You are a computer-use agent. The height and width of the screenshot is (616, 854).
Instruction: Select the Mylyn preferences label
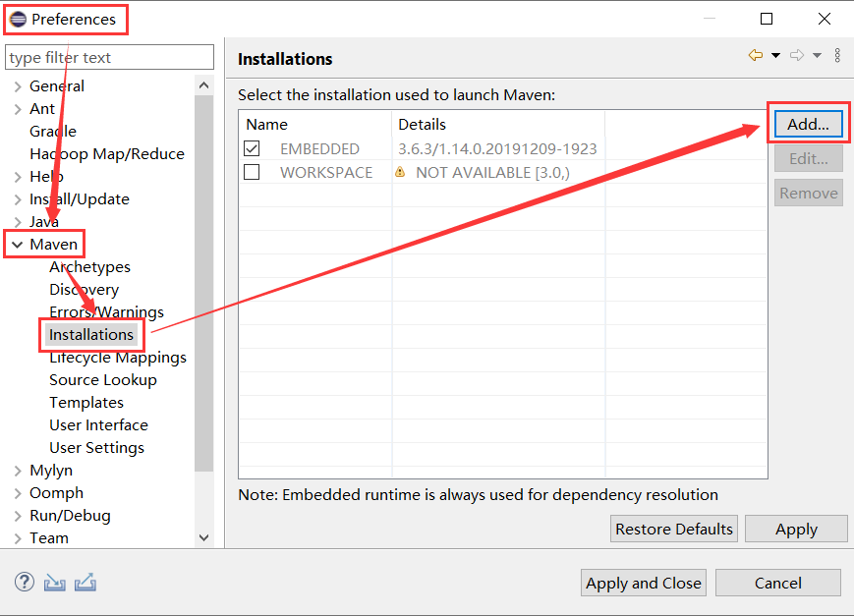coord(51,471)
